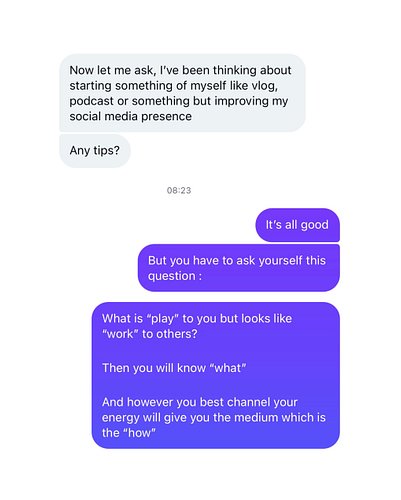Select the 'It's all good' purple bubble
The width and height of the screenshot is (401, 500).
coord(297,225)
